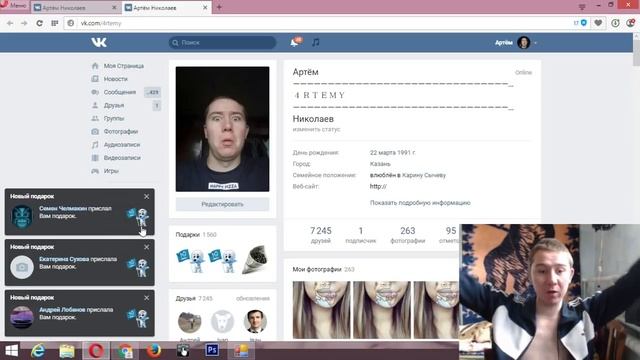Click Екатерина Сухова notification text
Image resolution: width=640 pixels, height=360 pixels.
pyautogui.click(x=78, y=263)
